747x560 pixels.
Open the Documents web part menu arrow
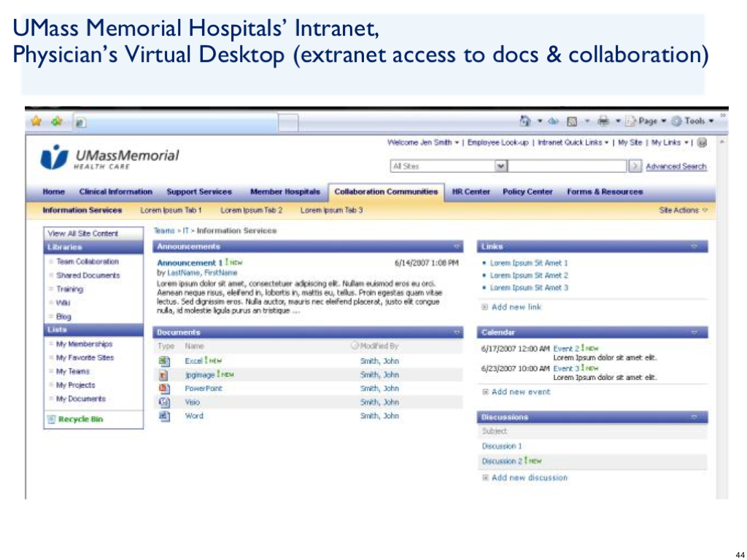pos(457,332)
